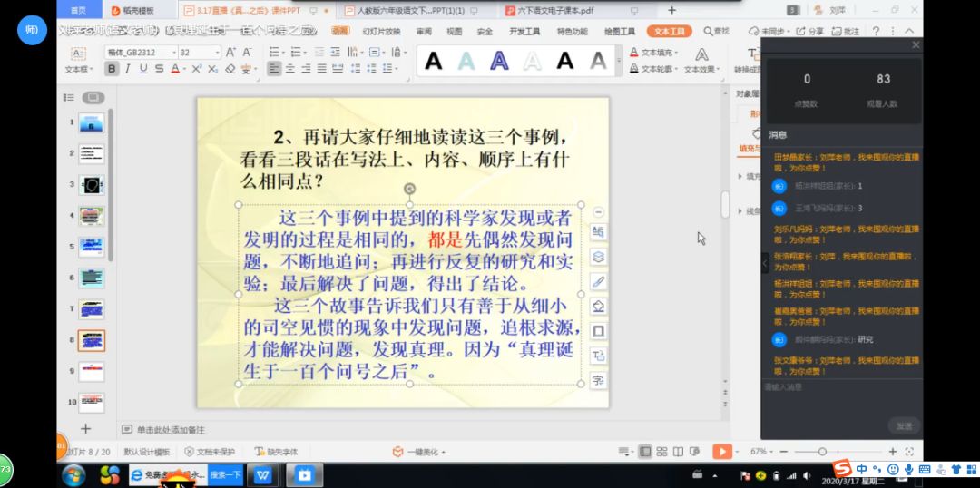Open the font size 32 dropdown
The height and width of the screenshot is (488, 980).
(x=200, y=53)
